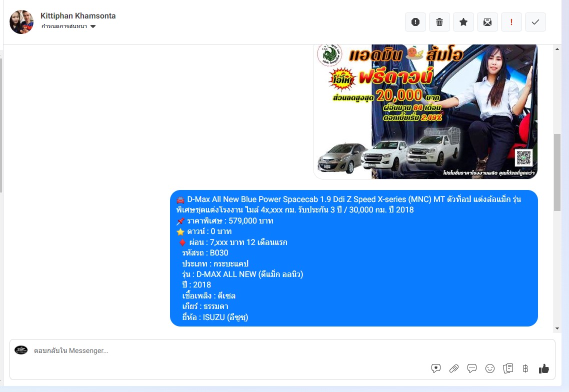Open the instant reply chat bubble icon
This screenshot has height=392, width=569.
tap(471, 368)
